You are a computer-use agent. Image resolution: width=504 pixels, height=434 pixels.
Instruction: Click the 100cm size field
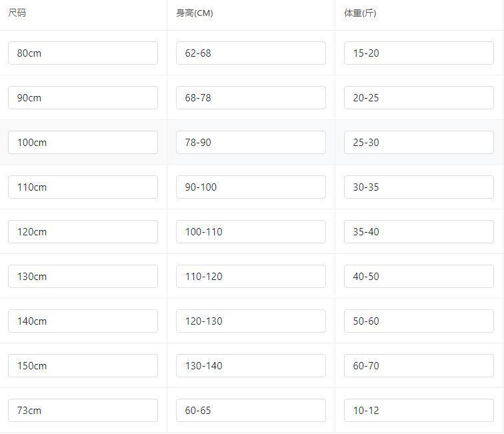point(83,143)
